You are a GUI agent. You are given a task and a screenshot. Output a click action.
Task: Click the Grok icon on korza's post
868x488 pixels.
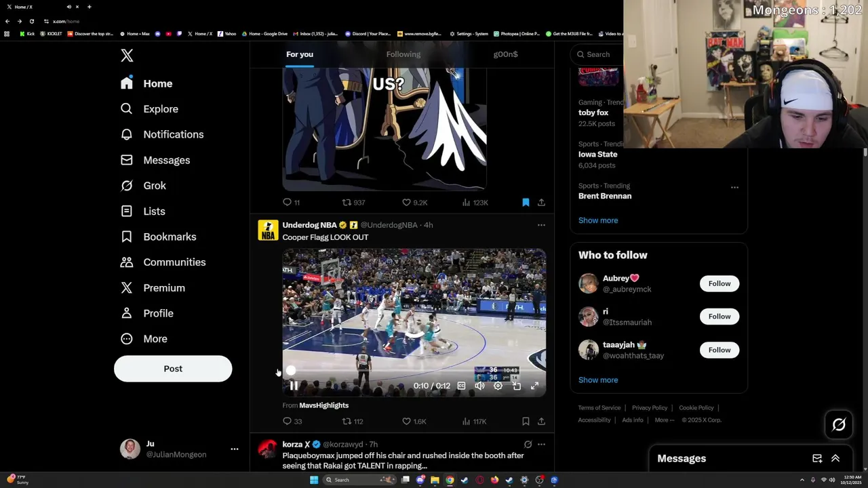528,445
